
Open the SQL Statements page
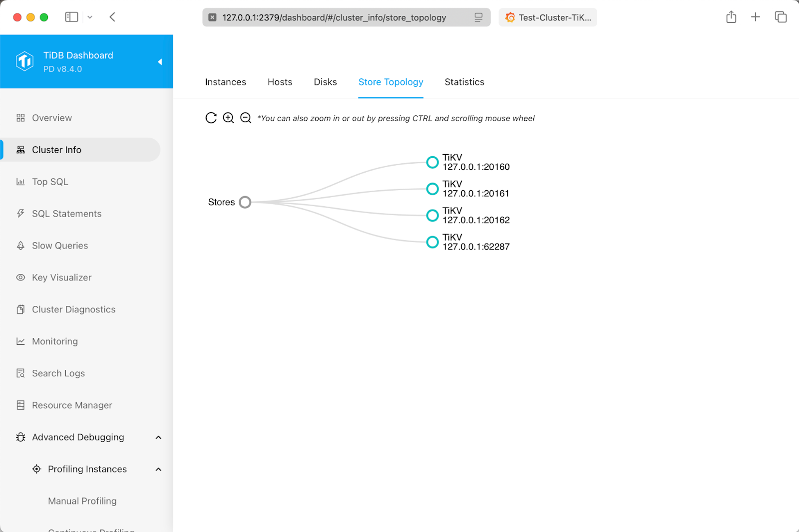(67, 214)
